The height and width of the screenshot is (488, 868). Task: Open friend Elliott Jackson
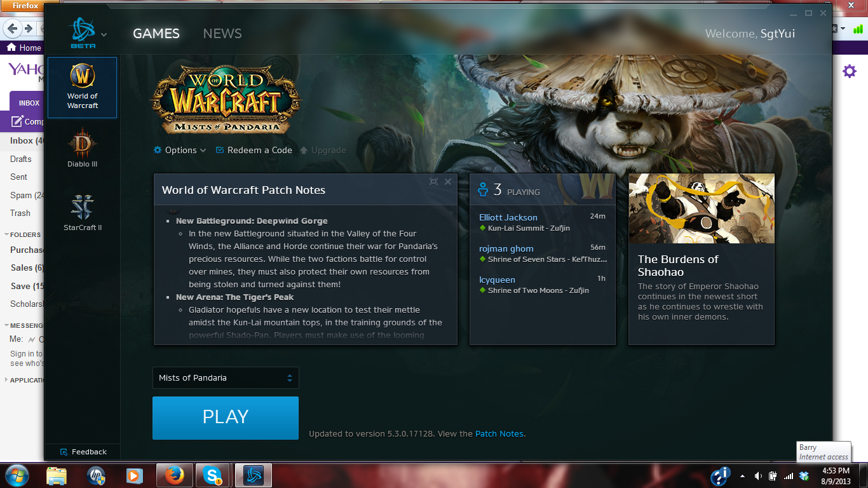[x=508, y=217]
